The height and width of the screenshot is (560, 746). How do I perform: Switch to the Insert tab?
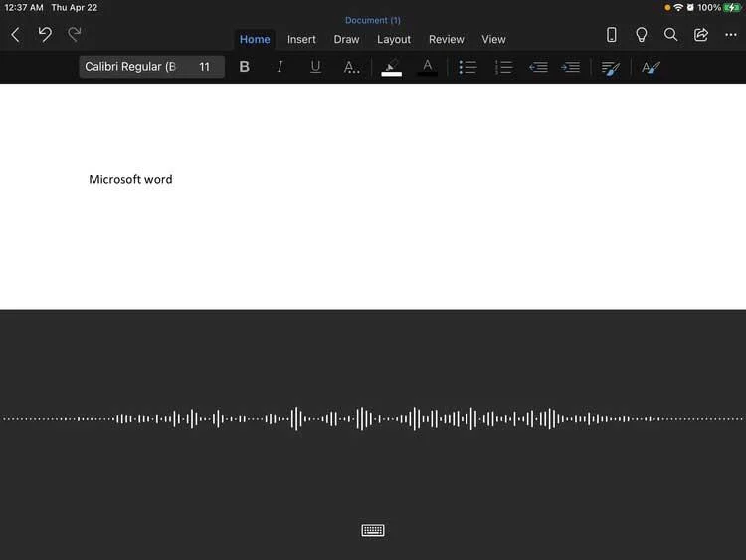[301, 39]
